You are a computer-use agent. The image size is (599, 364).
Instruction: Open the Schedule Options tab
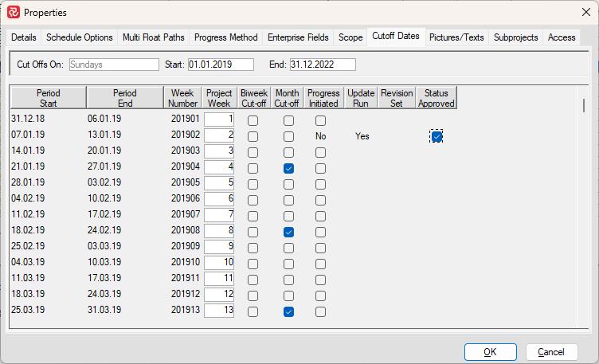(x=80, y=37)
